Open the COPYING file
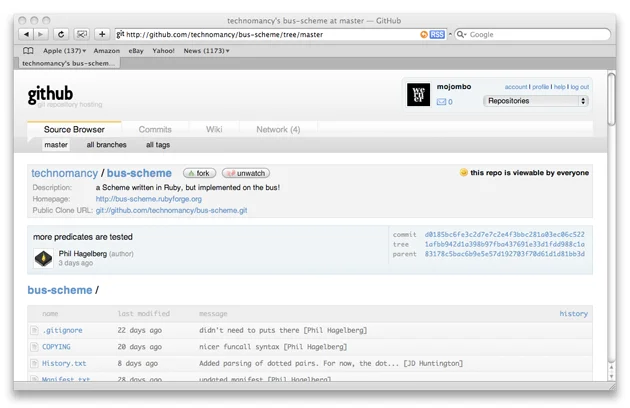630x408 pixels. 56,347
